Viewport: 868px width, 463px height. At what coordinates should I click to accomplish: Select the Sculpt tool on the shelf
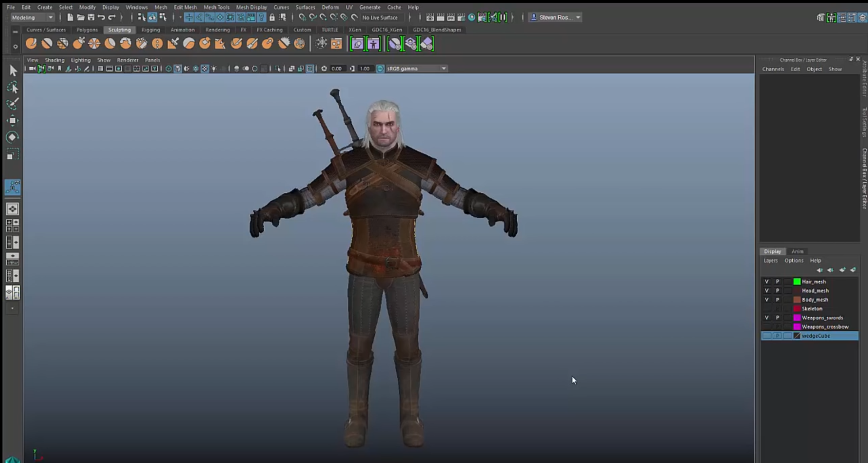point(31,43)
